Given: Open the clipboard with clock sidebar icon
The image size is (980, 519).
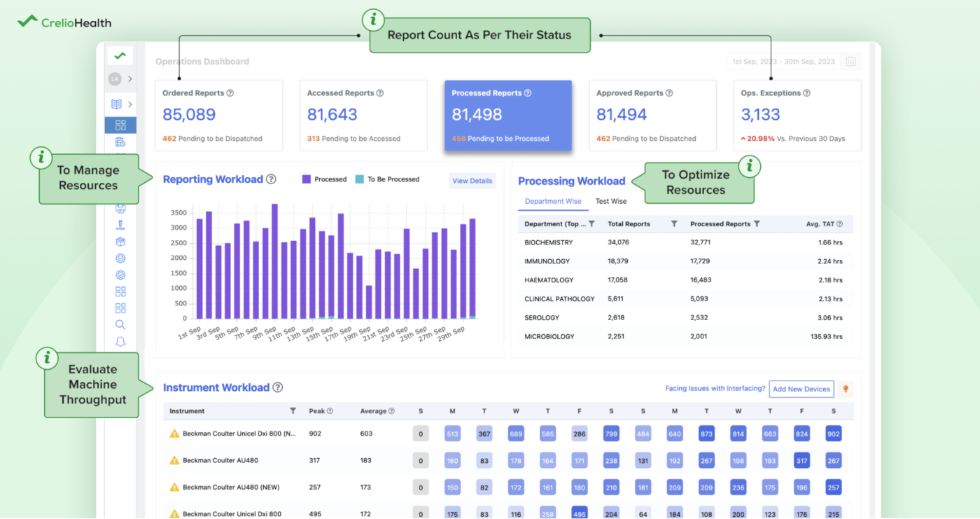Looking at the screenshot, I should 120,143.
